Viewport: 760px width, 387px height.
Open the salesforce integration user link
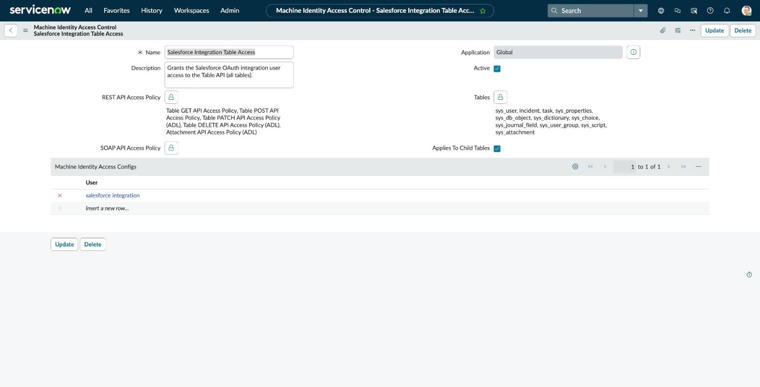(x=112, y=195)
